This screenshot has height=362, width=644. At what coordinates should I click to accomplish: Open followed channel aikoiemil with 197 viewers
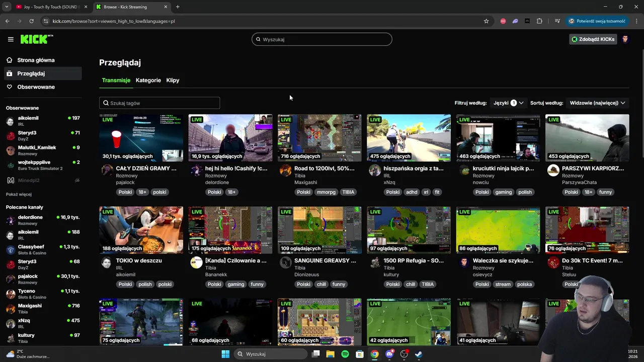(x=43, y=121)
